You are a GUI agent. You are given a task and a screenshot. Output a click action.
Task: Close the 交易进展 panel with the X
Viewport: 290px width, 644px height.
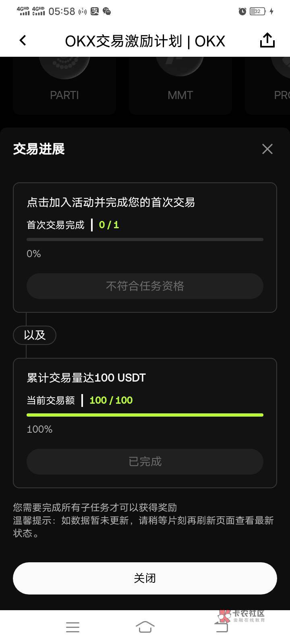(x=267, y=149)
